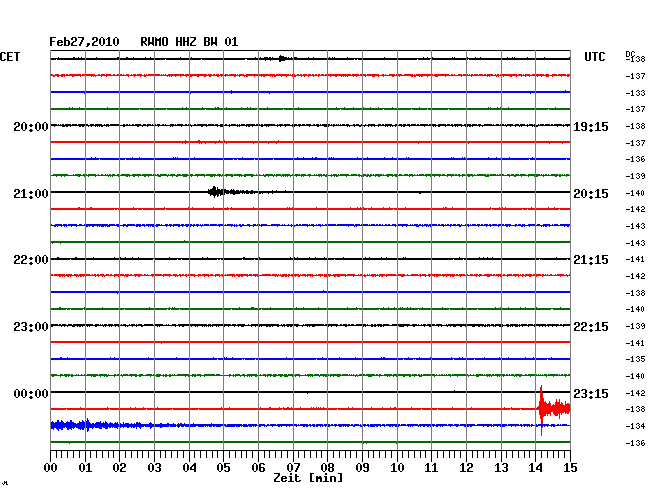Click minute tick label 10 on time axis

tap(397, 468)
